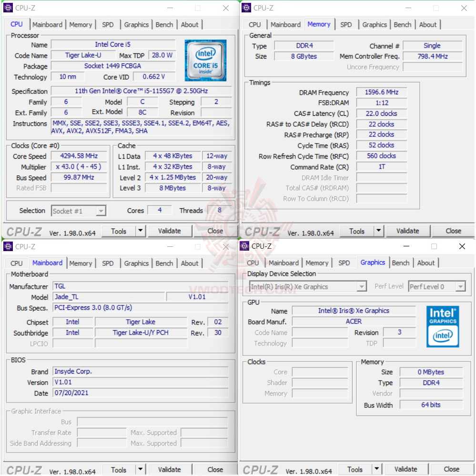Open Tools dropdown arrow in Graphics window

(x=377, y=469)
